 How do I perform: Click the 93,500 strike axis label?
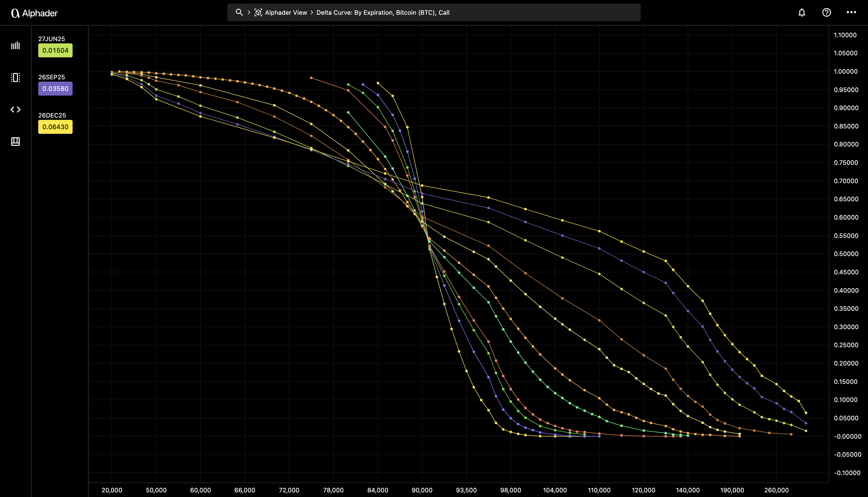click(x=466, y=490)
